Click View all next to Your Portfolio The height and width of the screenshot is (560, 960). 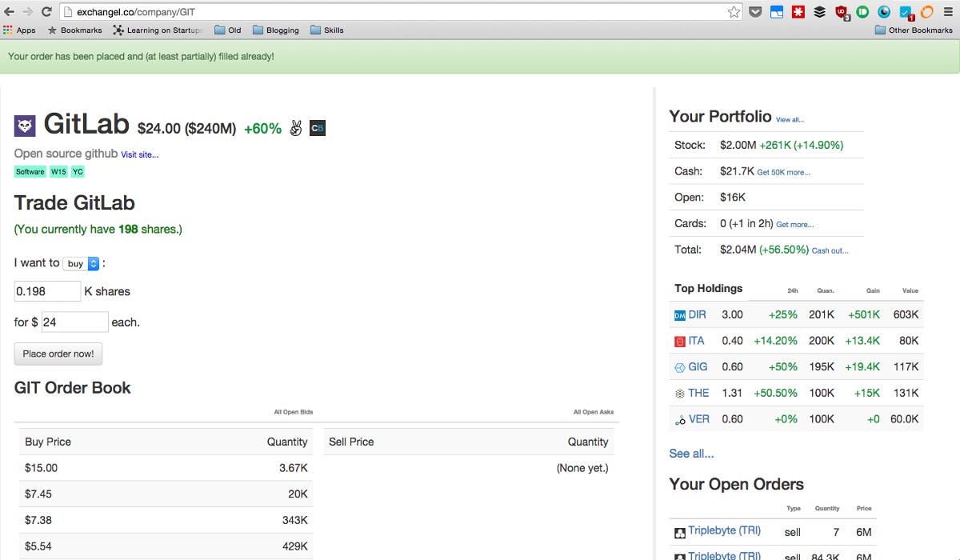coord(790,119)
